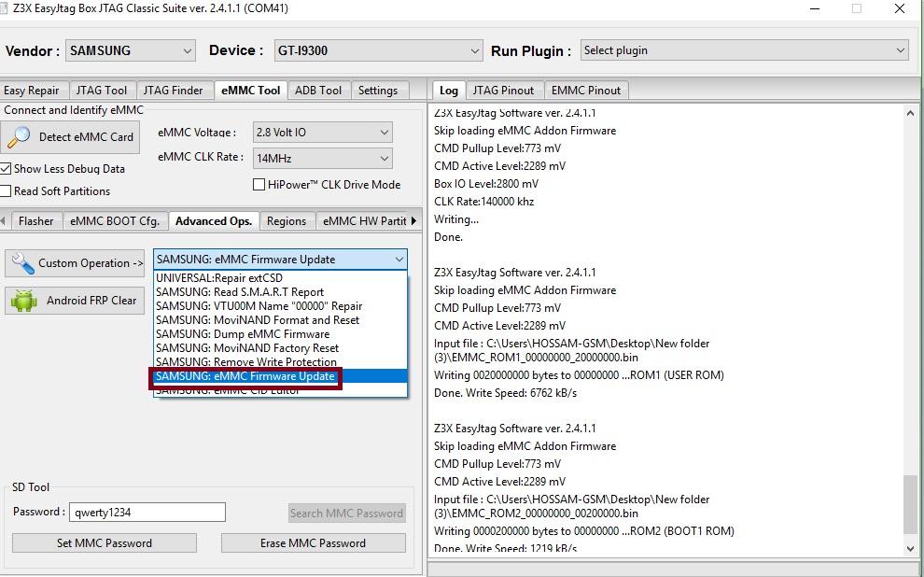This screenshot has width=924, height=577.
Task: Open the JTAG Pinout tab
Action: coord(503,91)
